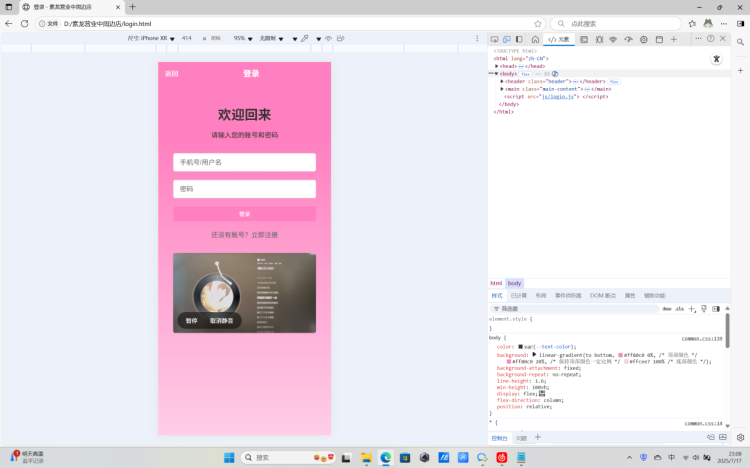Switch to the 事件侦听器 tab
The height and width of the screenshot is (468, 750).
tap(568, 296)
